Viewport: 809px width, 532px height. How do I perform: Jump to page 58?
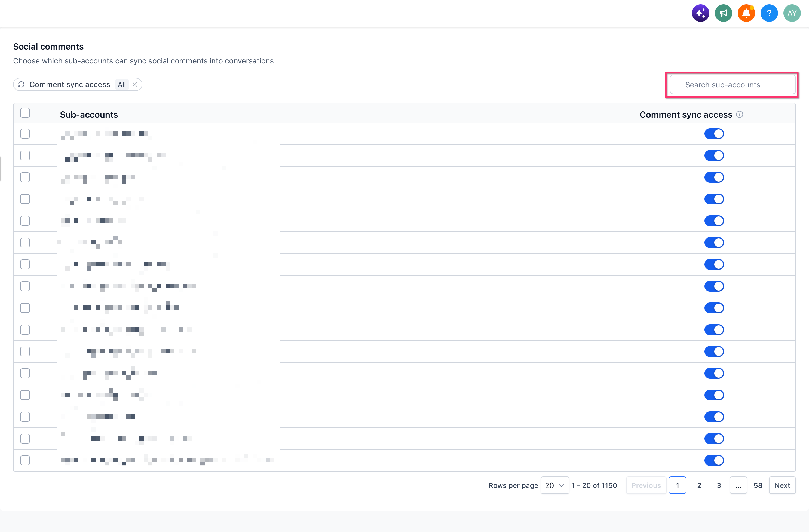point(758,485)
